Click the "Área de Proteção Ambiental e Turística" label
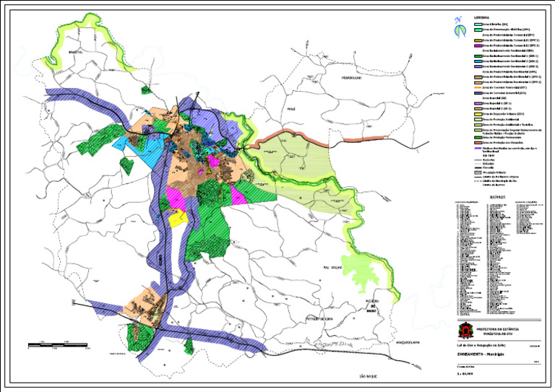 pyautogui.click(x=507, y=125)
